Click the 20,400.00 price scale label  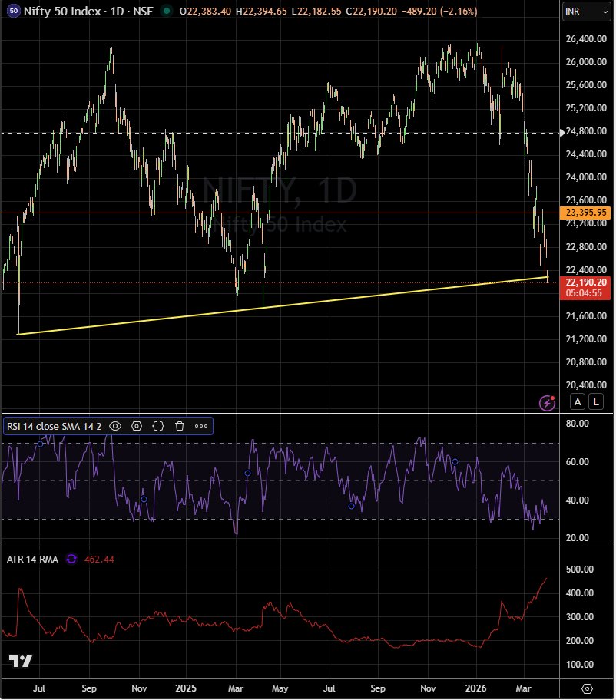586,385
